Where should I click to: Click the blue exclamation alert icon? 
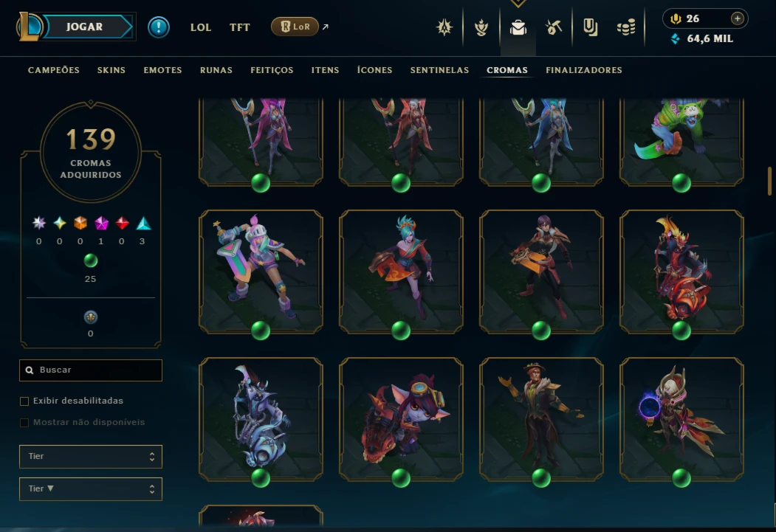tap(158, 27)
